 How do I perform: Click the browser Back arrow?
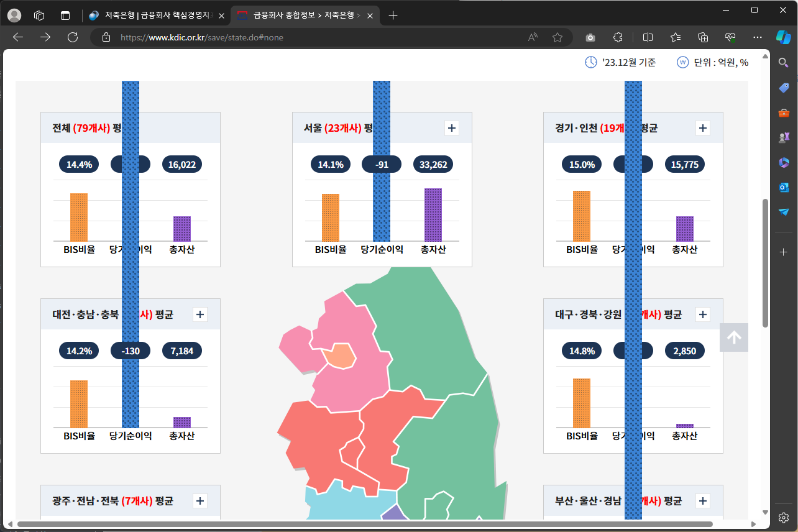point(18,37)
